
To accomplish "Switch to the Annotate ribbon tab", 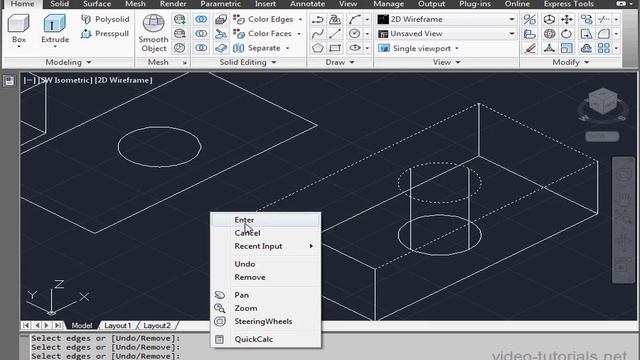I will click(x=307, y=4).
